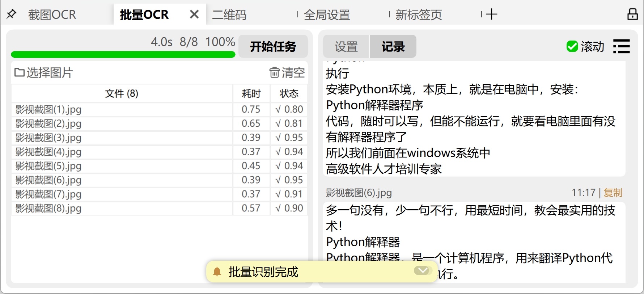This screenshot has height=294, width=644.
Task: Click the green progress bar
Action: point(123,55)
